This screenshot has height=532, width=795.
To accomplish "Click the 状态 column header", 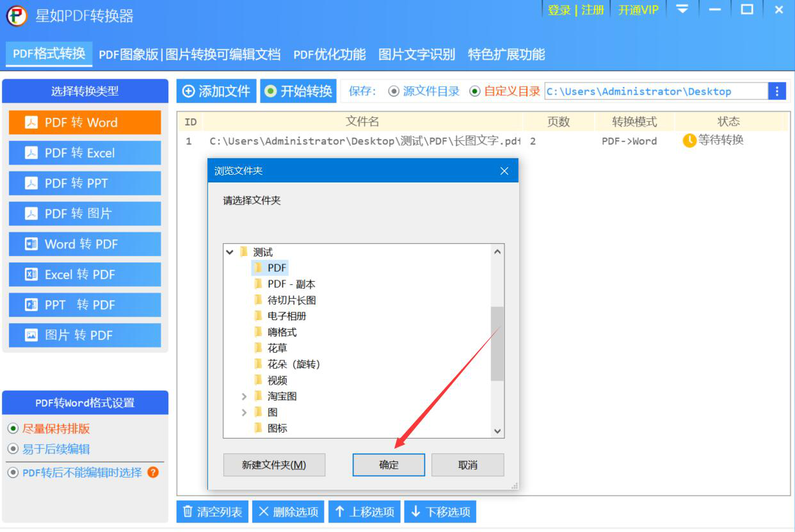I will pyautogui.click(x=728, y=121).
